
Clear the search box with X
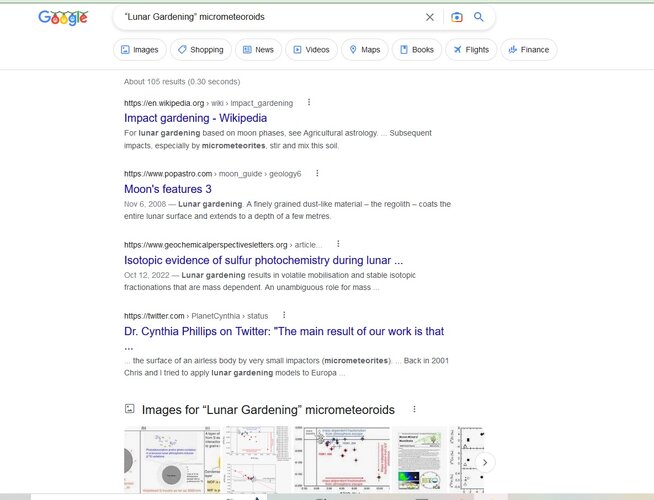tap(430, 17)
